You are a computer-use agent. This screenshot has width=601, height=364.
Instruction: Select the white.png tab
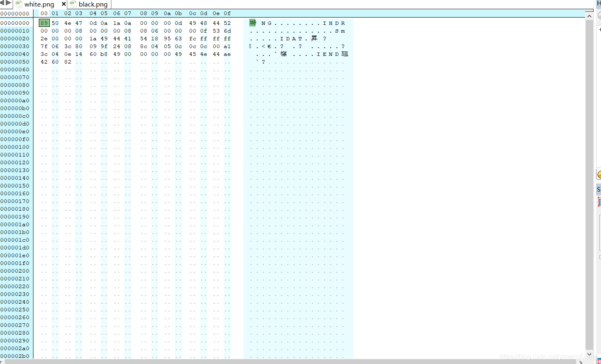point(39,4)
